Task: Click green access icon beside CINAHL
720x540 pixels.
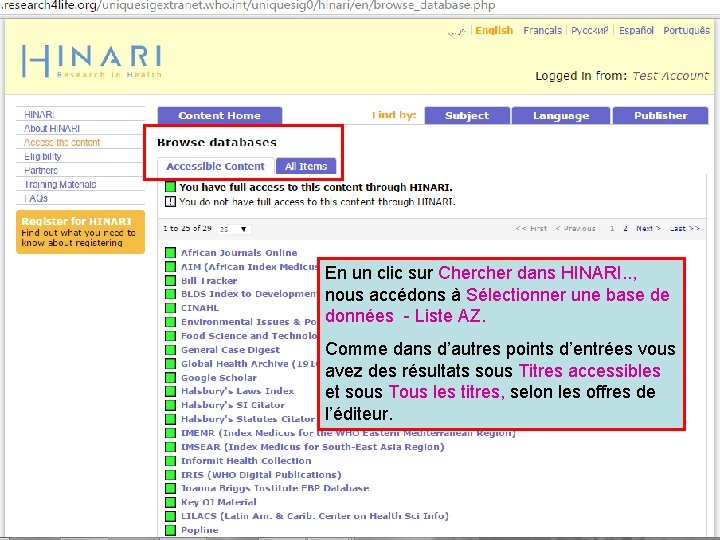Action: coord(170,308)
